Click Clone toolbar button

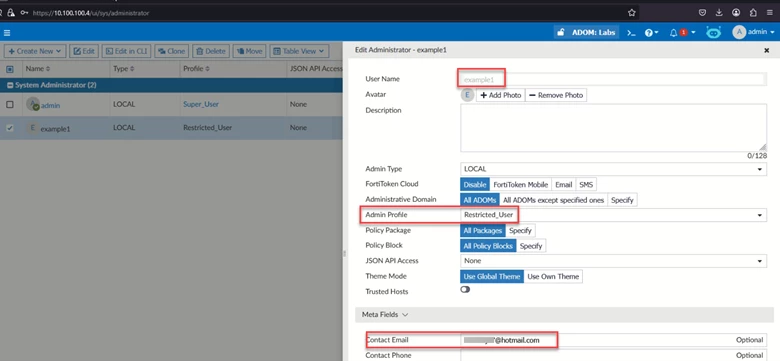click(x=171, y=51)
